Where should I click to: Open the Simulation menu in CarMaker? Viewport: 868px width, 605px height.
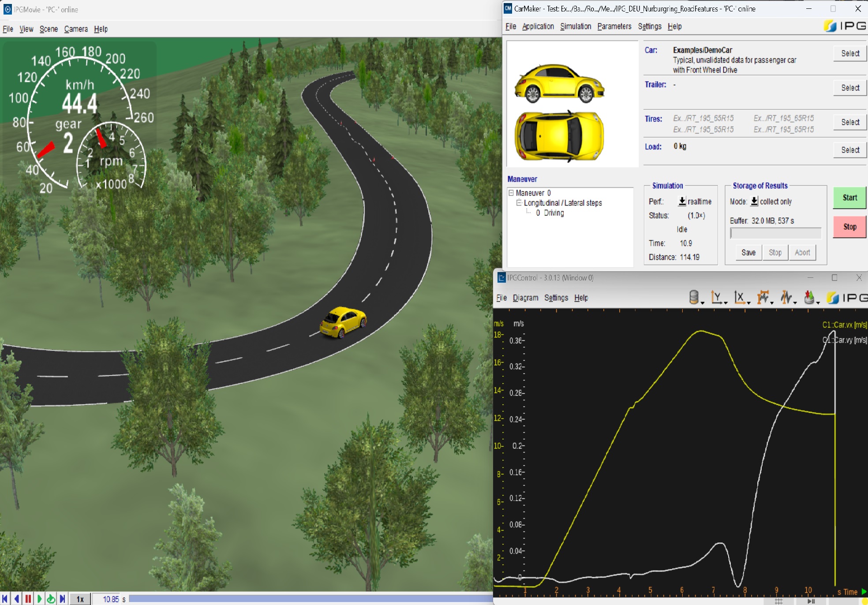575,26
